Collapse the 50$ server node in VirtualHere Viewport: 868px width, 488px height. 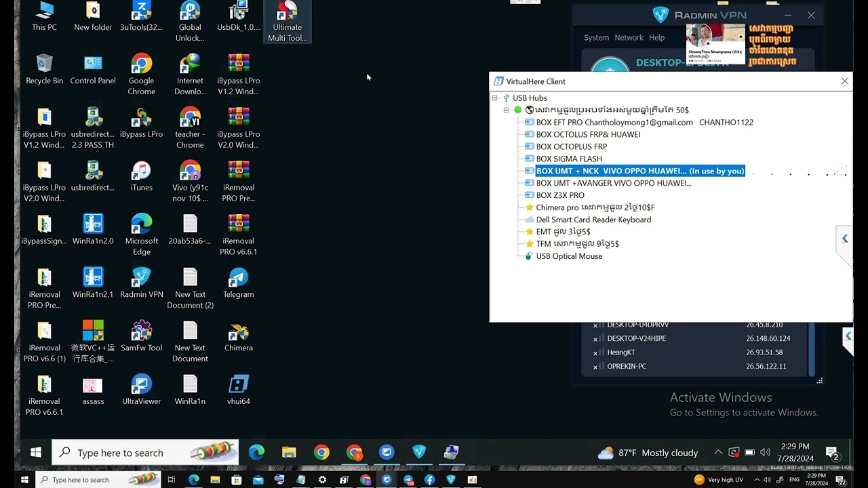click(x=507, y=110)
